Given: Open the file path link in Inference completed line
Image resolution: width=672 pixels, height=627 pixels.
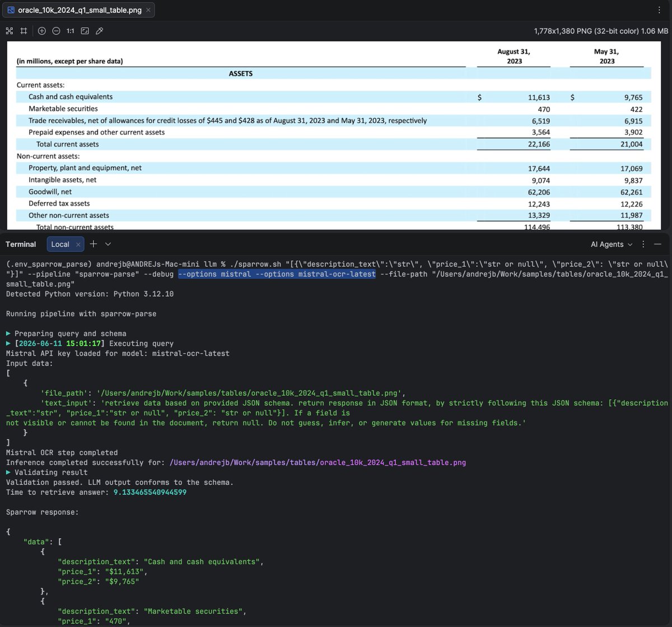Looking at the screenshot, I should click(318, 462).
